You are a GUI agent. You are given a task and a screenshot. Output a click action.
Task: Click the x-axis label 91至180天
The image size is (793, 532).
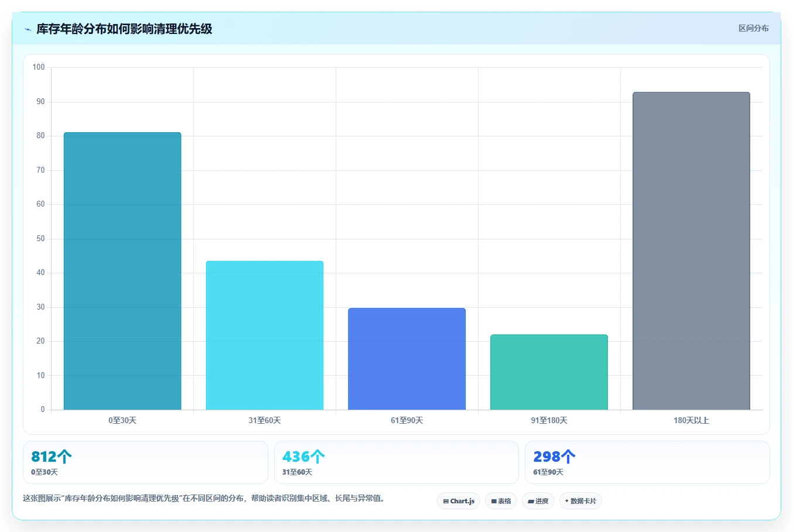549,420
